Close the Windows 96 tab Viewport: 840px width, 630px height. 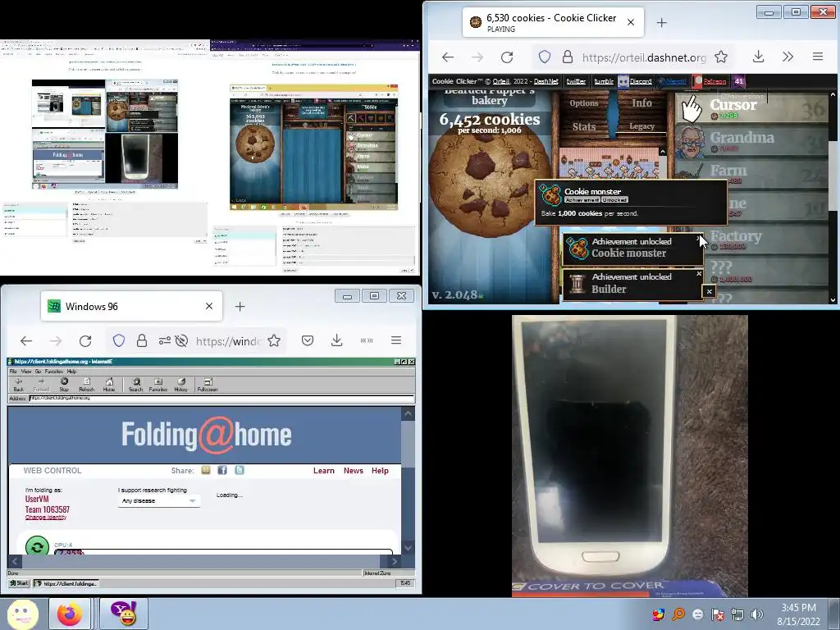point(209,306)
